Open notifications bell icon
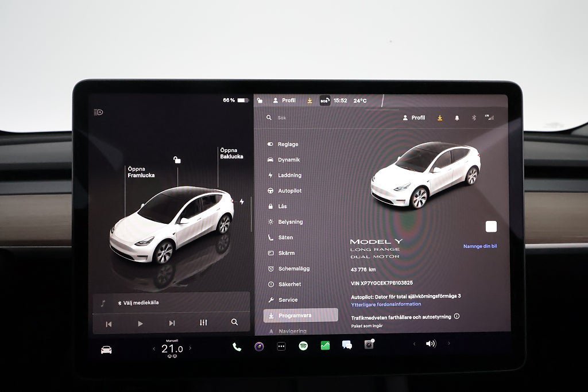This screenshot has width=588, height=392. [x=457, y=118]
